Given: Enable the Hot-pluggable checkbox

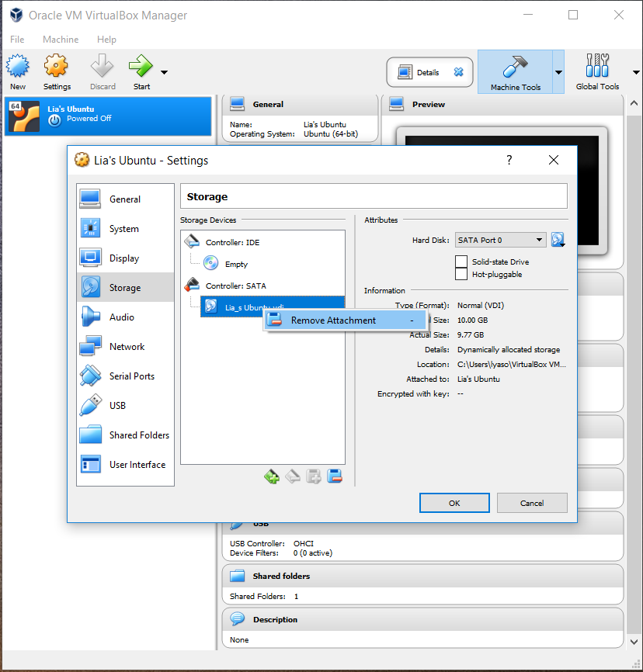Looking at the screenshot, I should tap(461, 272).
